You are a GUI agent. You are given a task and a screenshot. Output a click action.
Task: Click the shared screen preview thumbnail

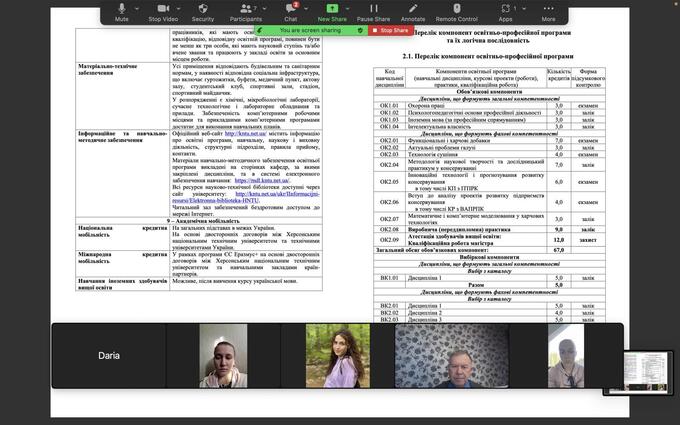pos(647,368)
